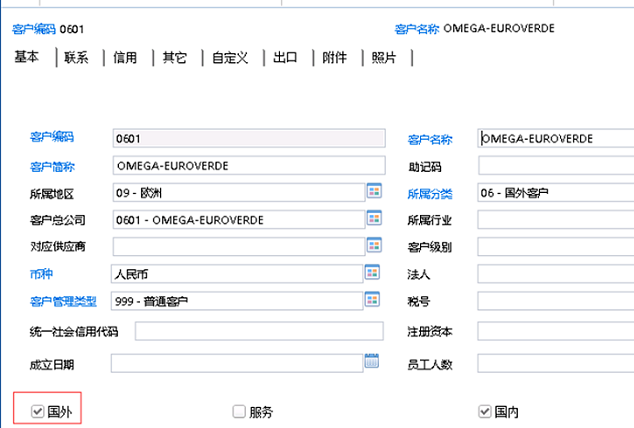634x428 pixels.
Task: Uncheck the 国内 checkbox
Action: coord(484,411)
